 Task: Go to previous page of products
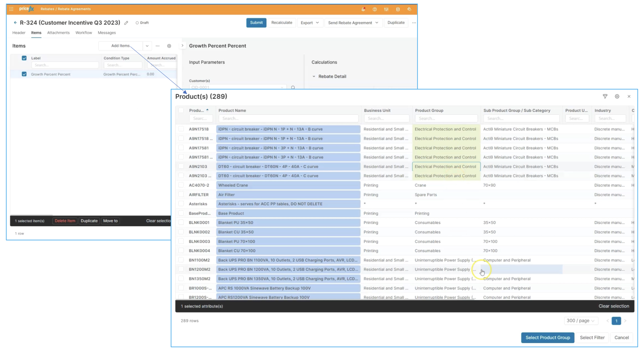coord(607,321)
